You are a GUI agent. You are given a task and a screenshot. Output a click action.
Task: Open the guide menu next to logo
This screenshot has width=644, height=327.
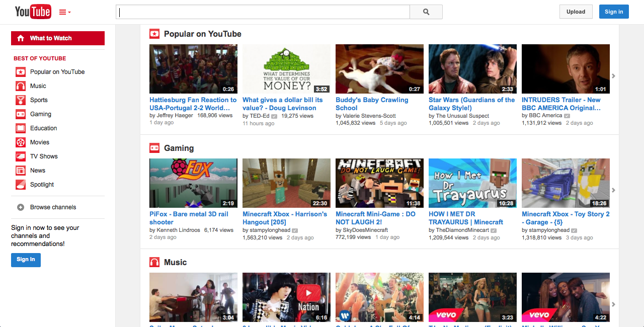tap(65, 12)
